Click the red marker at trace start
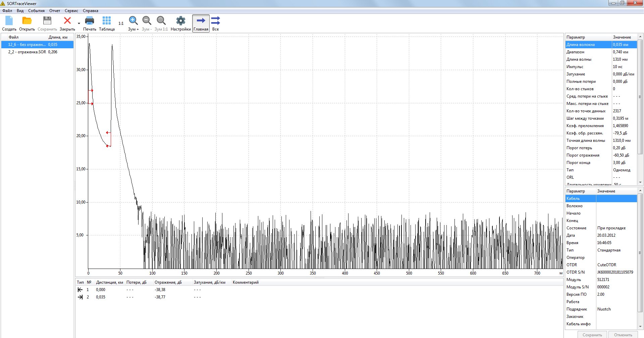The height and width of the screenshot is (338, 644). [92, 91]
